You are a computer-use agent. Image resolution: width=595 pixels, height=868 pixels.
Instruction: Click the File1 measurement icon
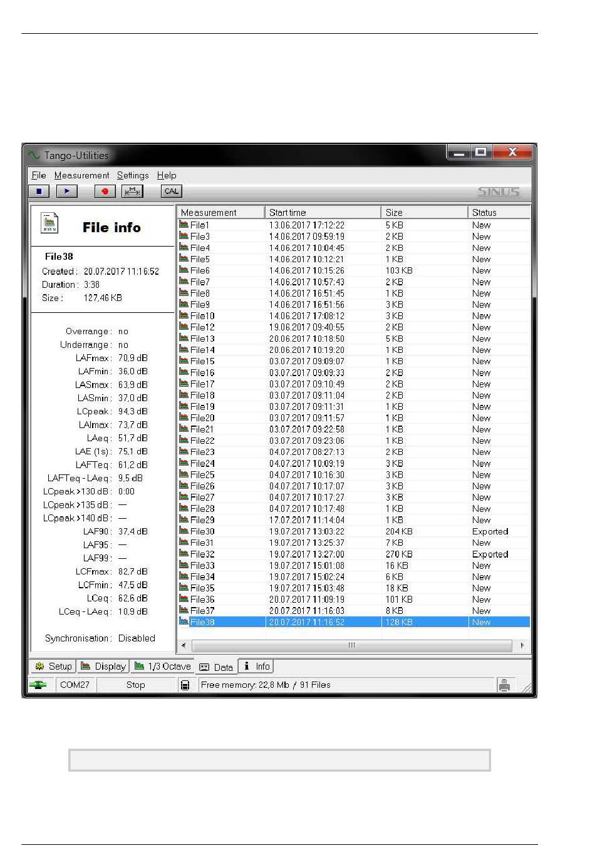(x=184, y=225)
